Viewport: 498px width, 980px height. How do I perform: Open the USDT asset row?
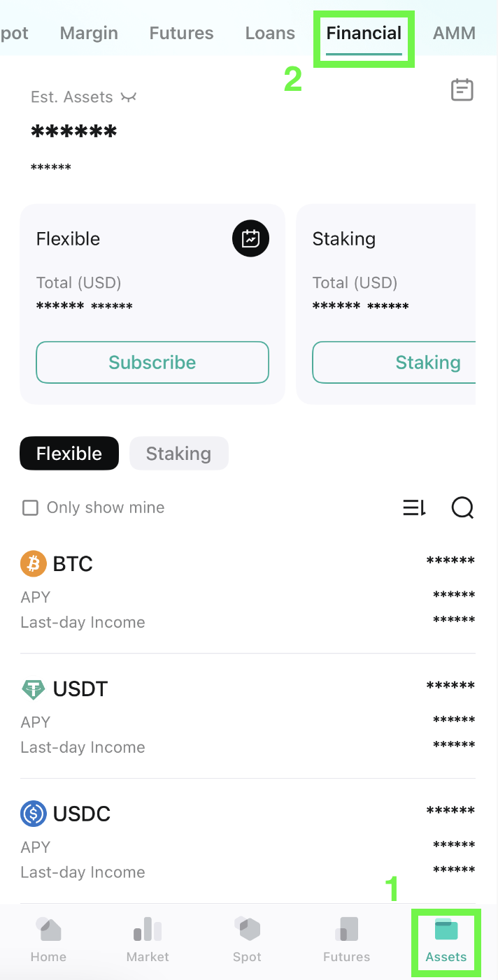(x=248, y=716)
